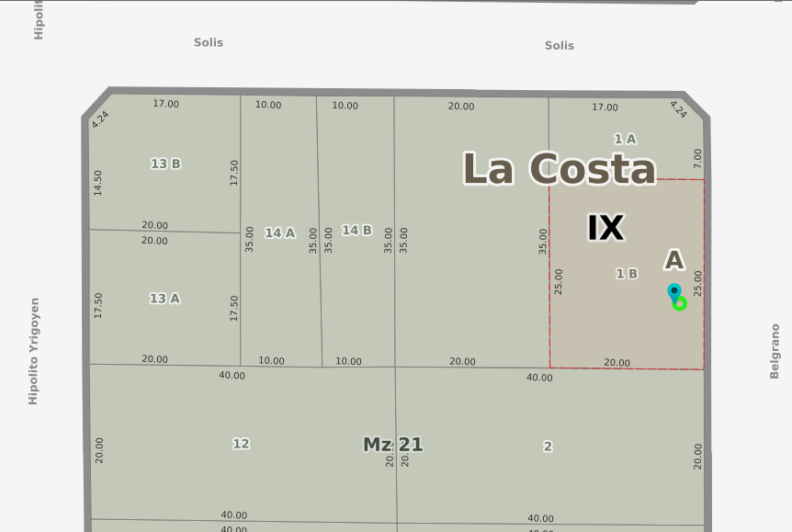Image resolution: width=792 pixels, height=532 pixels.
Task: Pick the 14 B parcel label
Action: [x=356, y=231]
